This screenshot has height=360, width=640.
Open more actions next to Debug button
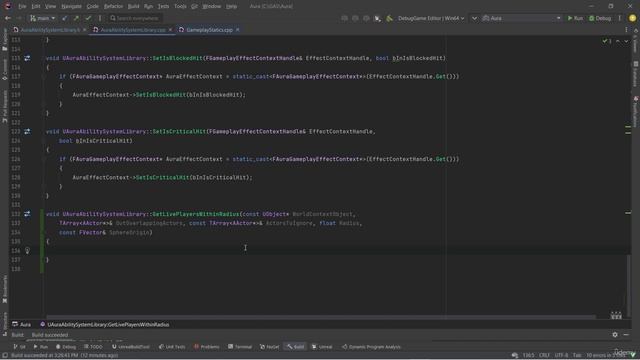620,18
